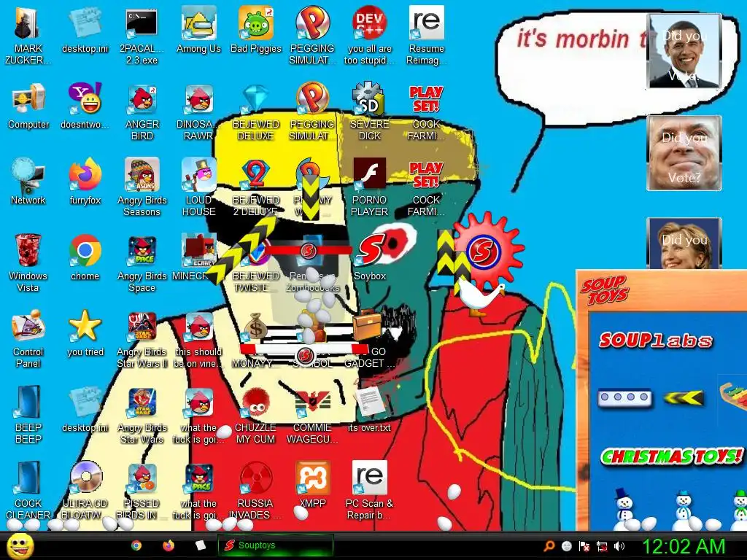
Task: Launch the chome Chrome shortcut
Action: tap(85, 257)
